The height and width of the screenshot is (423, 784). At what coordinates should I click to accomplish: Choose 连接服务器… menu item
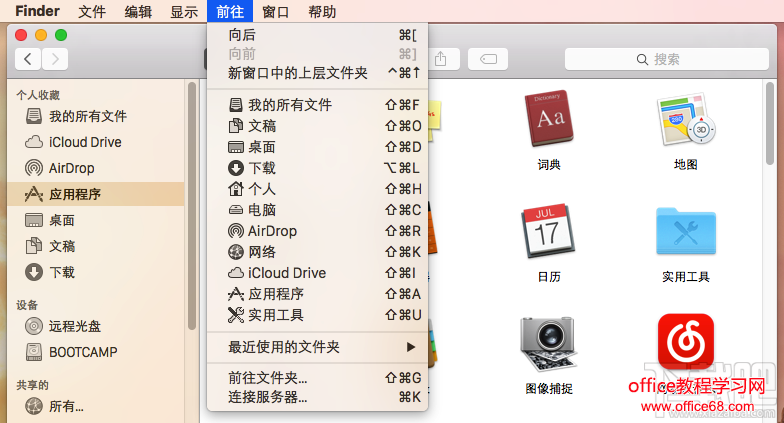[318, 397]
